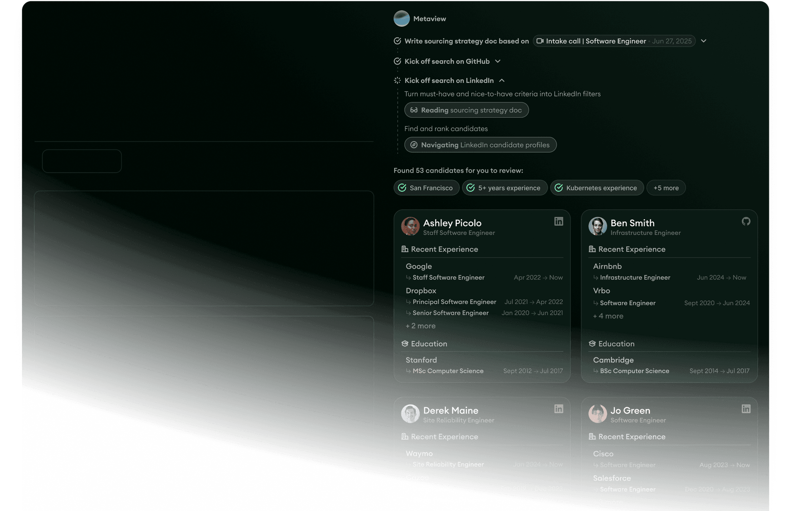This screenshot has width=812, height=511.
Task: Click Ben Smith's profile photo
Action: [598, 226]
